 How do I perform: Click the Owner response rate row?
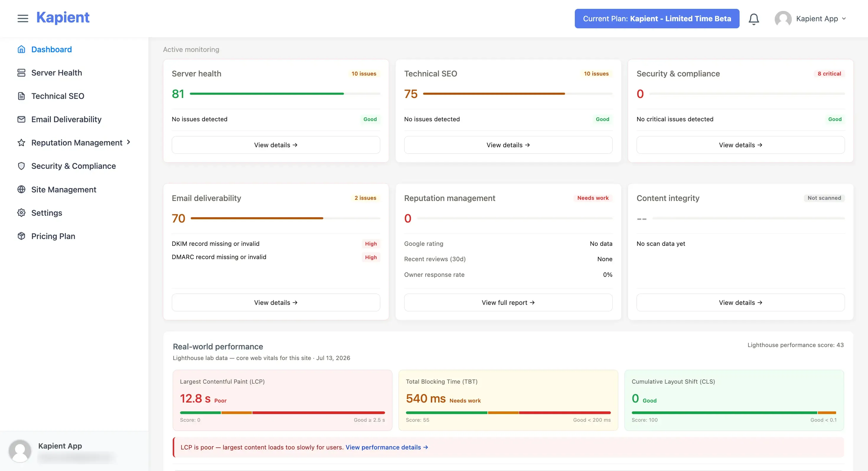(x=508, y=274)
